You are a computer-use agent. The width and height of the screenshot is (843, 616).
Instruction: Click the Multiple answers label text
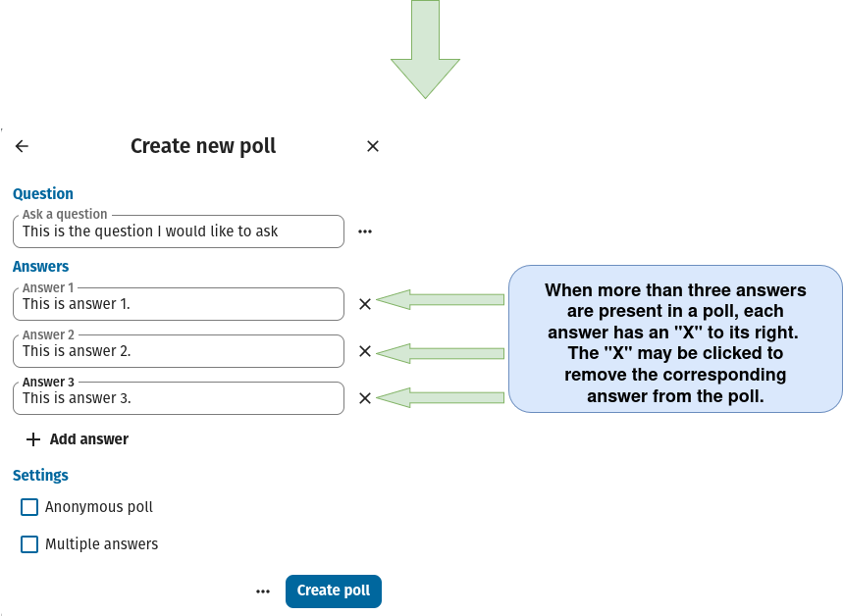click(x=101, y=543)
